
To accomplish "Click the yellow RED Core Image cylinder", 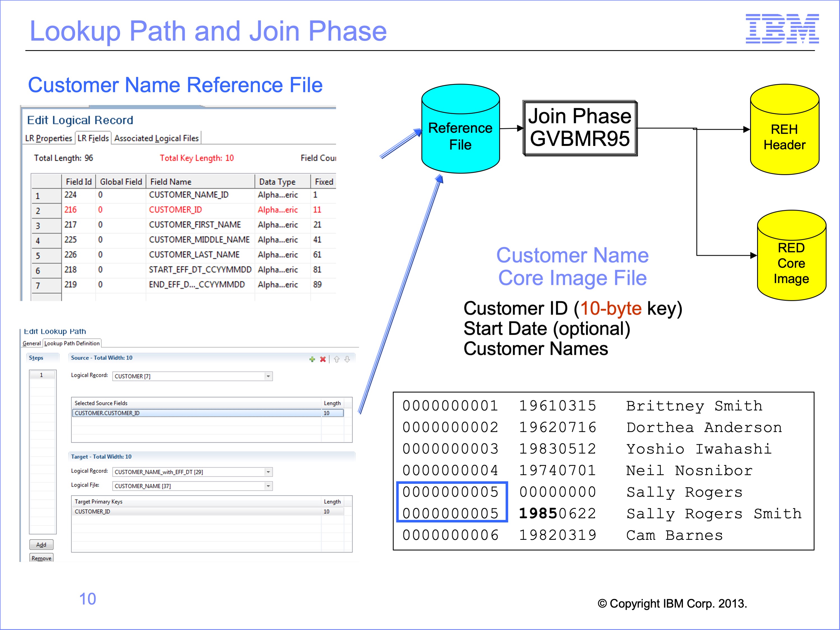I will click(x=791, y=255).
